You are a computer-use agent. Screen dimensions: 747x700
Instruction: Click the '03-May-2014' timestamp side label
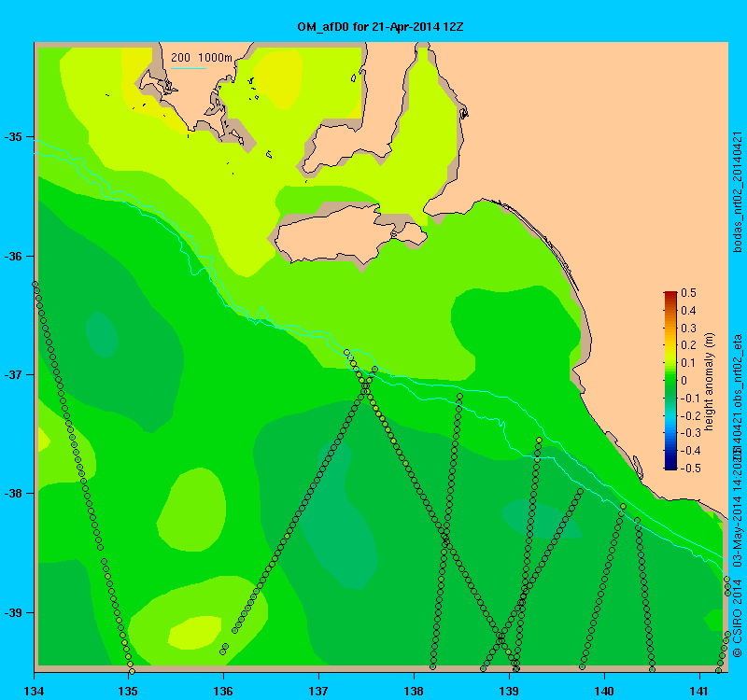(x=737, y=531)
